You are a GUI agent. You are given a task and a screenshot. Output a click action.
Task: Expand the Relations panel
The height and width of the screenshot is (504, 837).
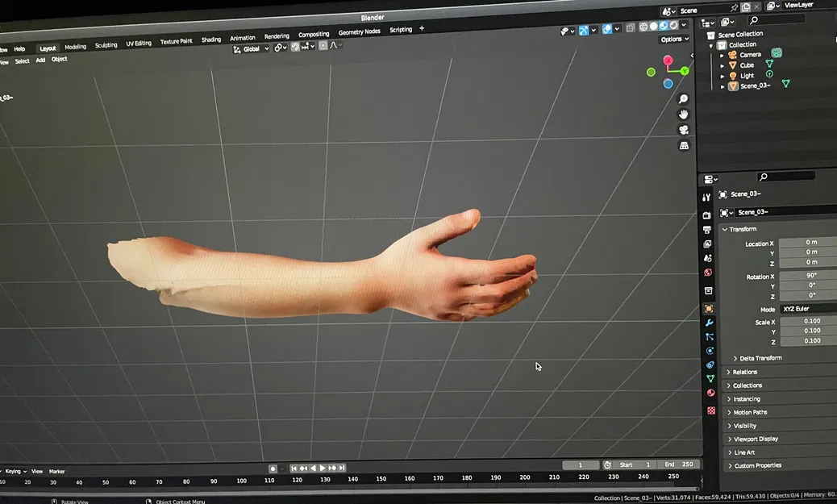742,372
